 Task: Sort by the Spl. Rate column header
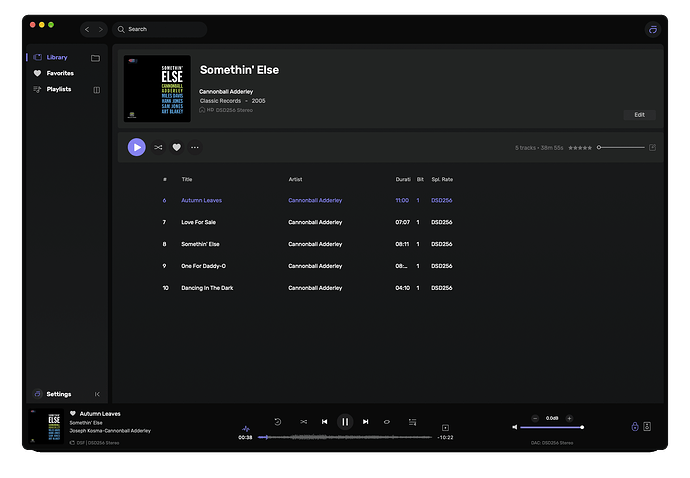tap(442, 179)
